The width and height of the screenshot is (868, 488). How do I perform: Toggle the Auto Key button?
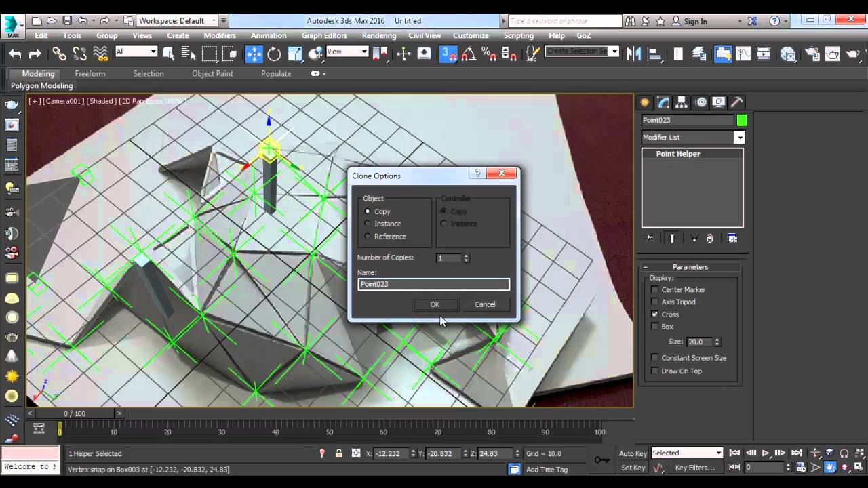[633, 453]
